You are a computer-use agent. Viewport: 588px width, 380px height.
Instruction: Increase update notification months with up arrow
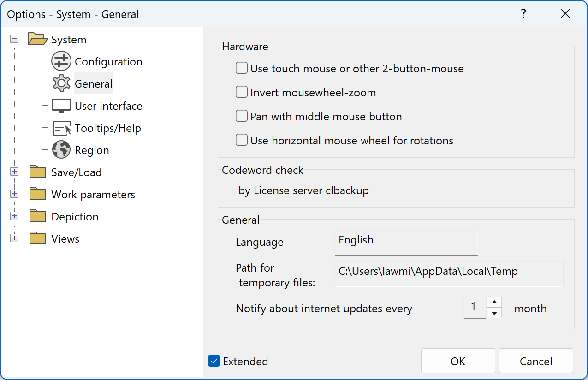[494, 303]
